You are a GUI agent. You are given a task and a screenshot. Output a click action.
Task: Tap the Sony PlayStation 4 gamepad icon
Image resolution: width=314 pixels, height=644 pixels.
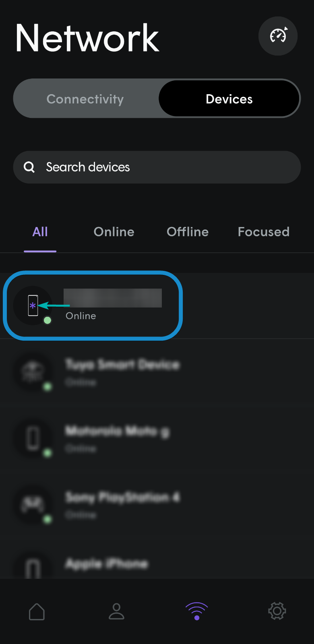[x=33, y=504]
